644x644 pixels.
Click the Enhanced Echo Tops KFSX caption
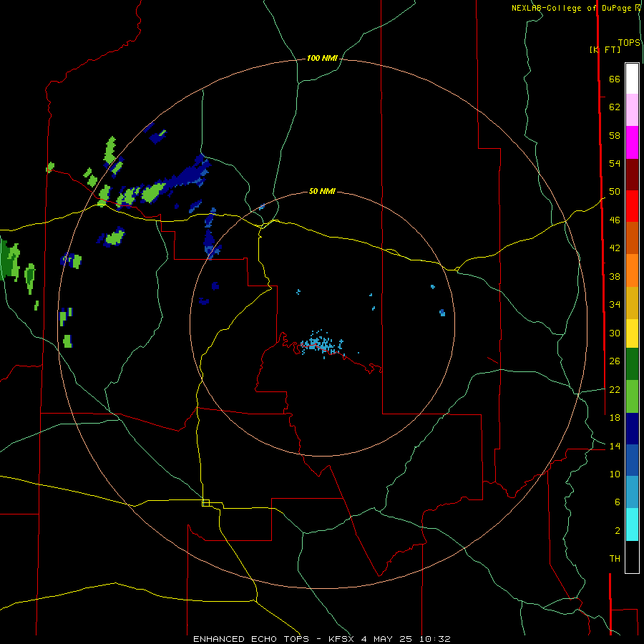(x=322, y=639)
